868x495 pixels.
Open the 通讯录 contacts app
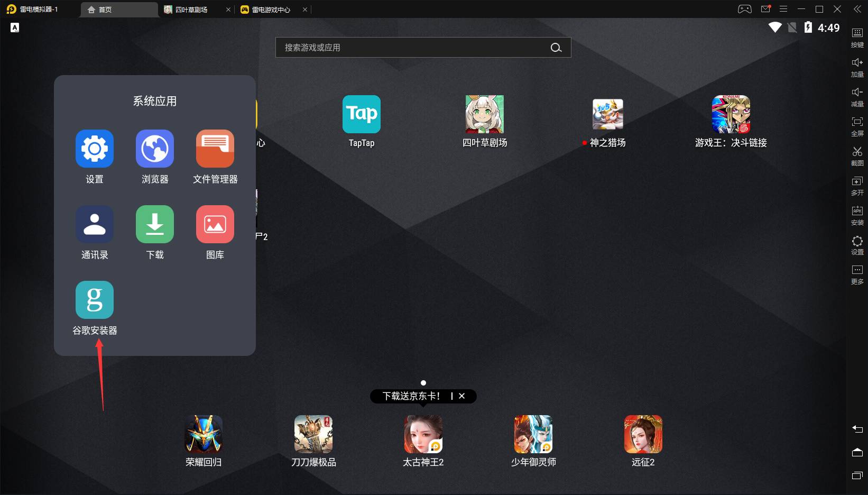coord(95,224)
